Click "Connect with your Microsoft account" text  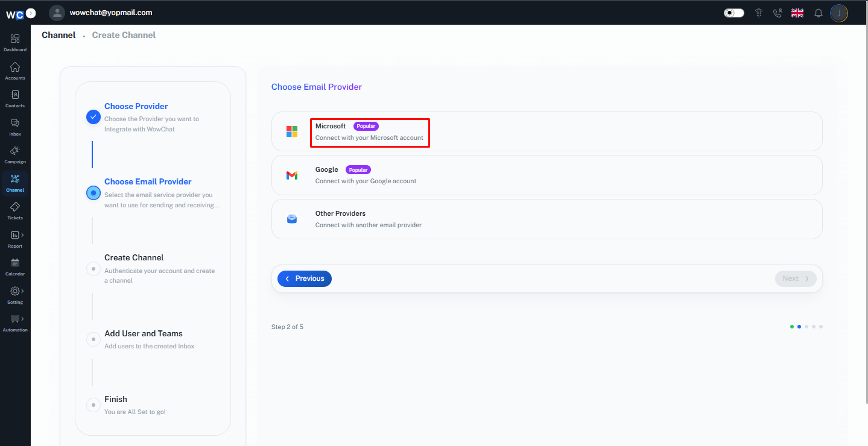(369, 137)
